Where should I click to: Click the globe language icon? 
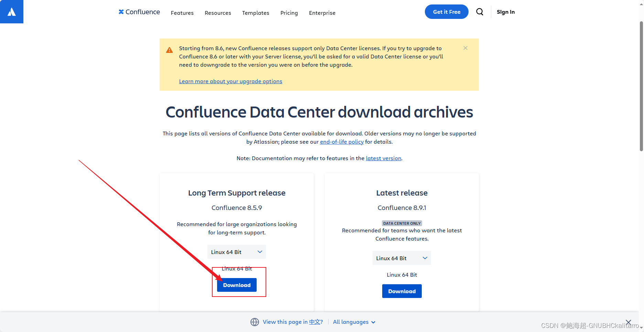[x=255, y=322]
